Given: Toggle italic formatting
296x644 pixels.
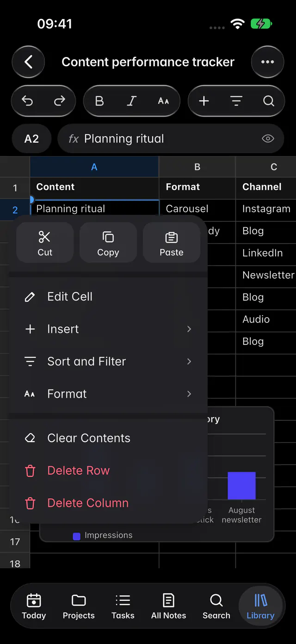Looking at the screenshot, I should [132, 101].
